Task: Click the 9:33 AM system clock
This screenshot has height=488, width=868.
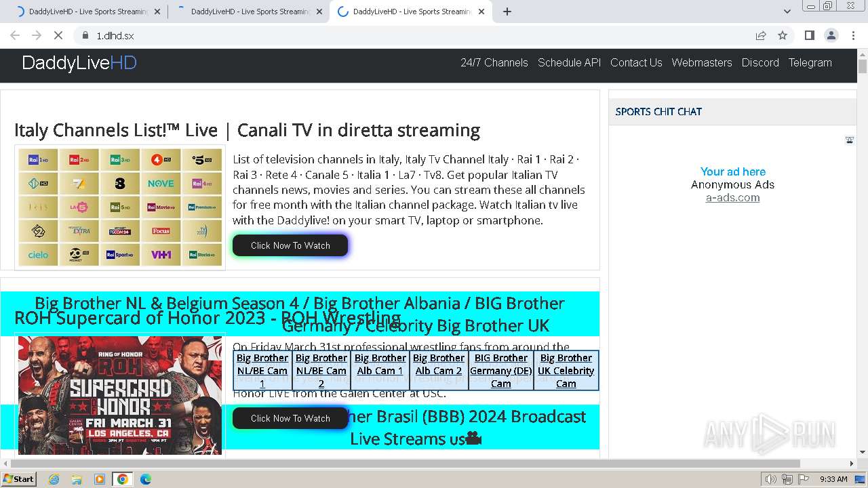Action: click(x=833, y=479)
